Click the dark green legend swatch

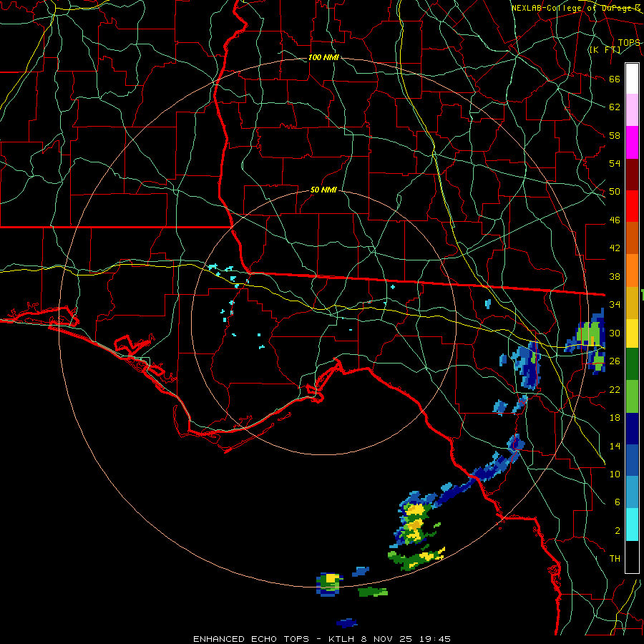tap(632, 365)
